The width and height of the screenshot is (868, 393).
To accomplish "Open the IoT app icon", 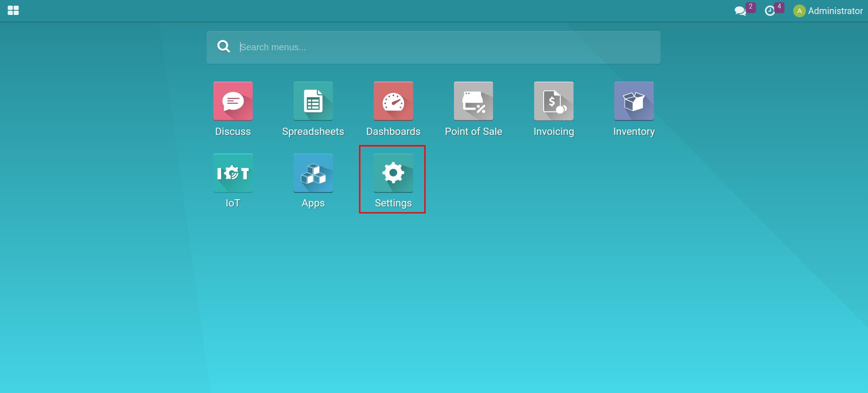I will pos(233,173).
